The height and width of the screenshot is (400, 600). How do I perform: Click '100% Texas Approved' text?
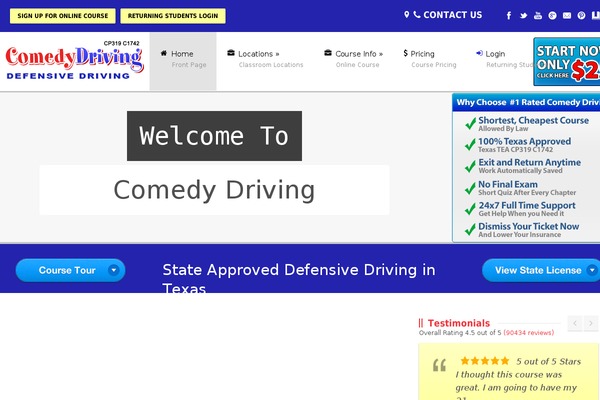525,141
